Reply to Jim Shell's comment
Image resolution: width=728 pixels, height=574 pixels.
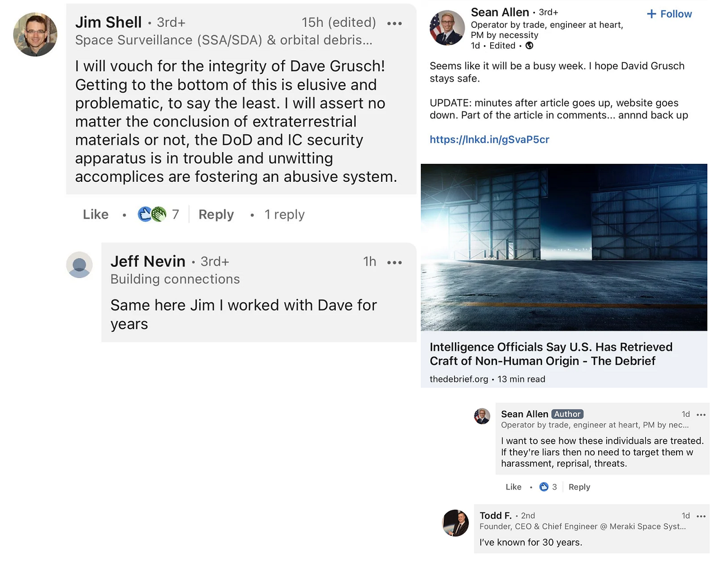216,215
